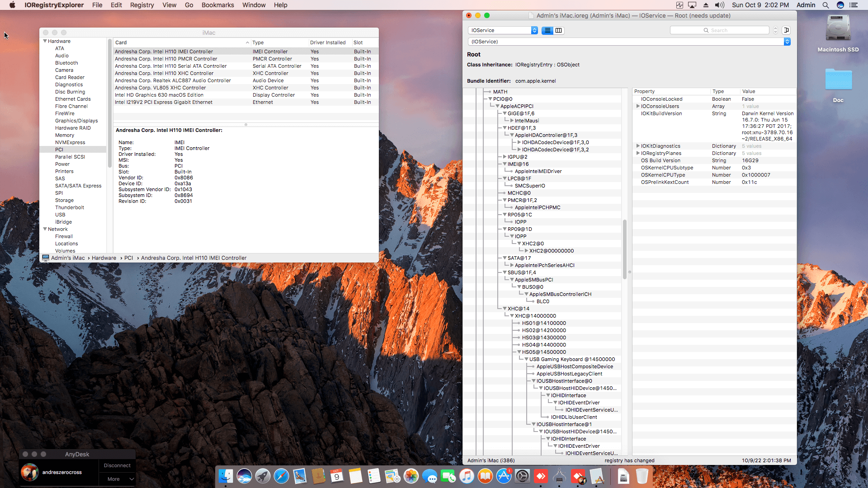Open the App Store from the Dock

(504, 476)
